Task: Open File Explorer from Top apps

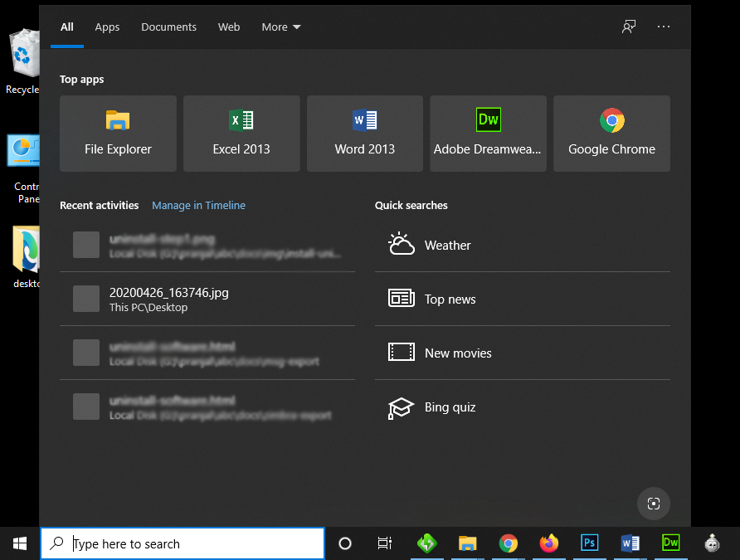Action: (118, 134)
